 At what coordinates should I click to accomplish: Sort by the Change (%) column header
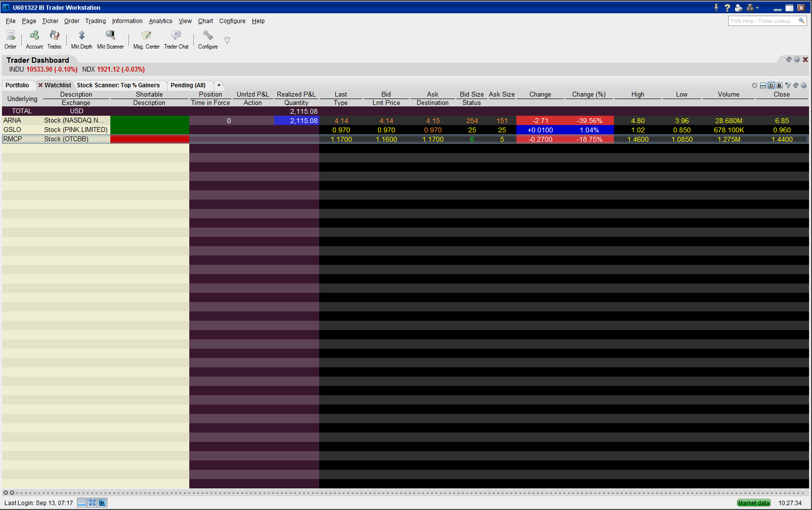pyautogui.click(x=589, y=95)
